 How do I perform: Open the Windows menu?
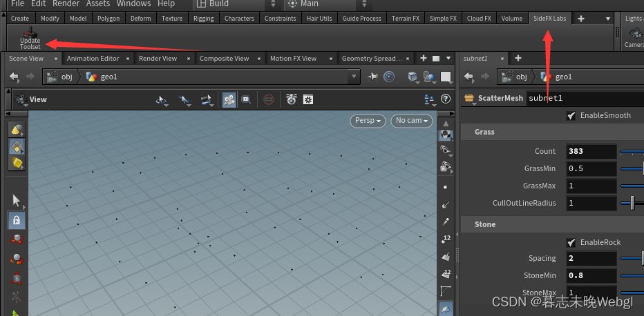coord(135,4)
